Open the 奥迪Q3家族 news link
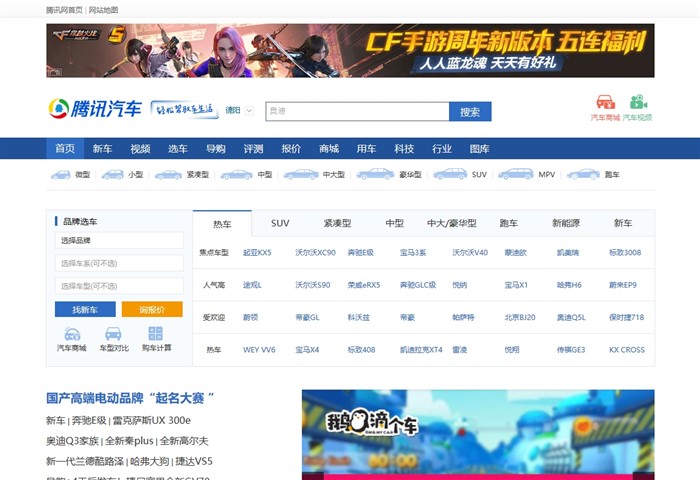The image size is (700, 480). 72,441
